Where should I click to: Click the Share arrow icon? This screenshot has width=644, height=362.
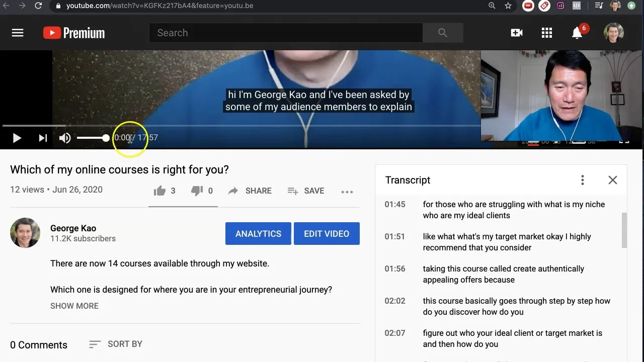233,191
